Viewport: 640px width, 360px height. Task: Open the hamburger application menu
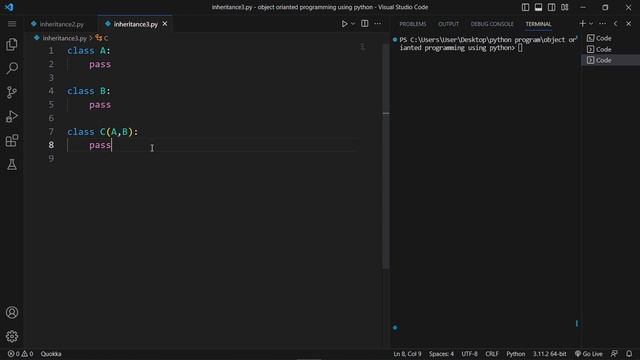(x=12, y=24)
